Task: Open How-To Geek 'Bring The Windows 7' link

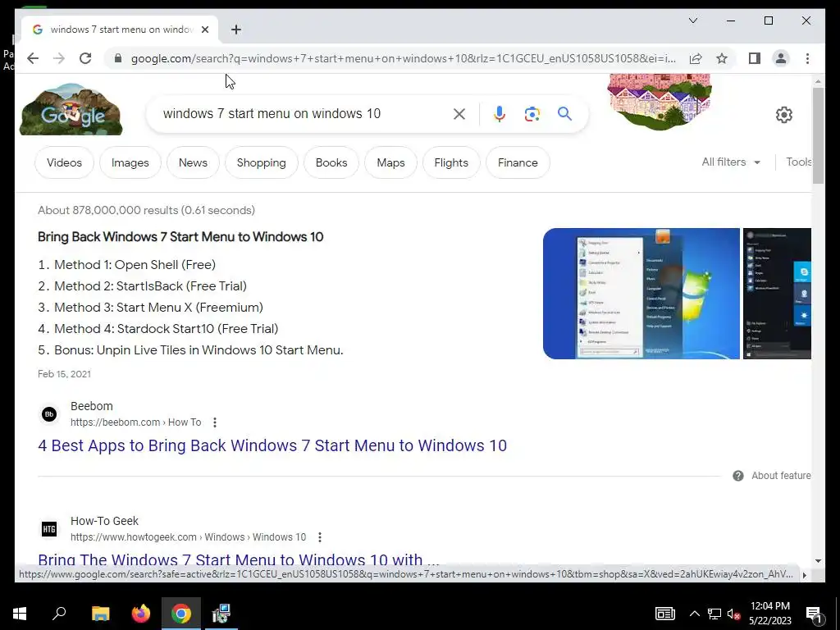Action: (239, 558)
